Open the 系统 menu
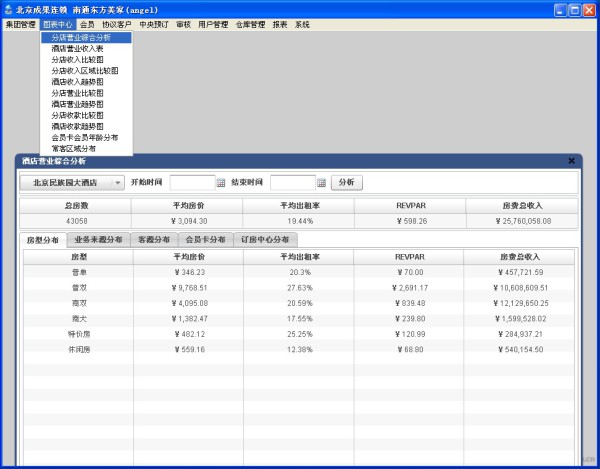The width and height of the screenshot is (600, 469). (302, 24)
